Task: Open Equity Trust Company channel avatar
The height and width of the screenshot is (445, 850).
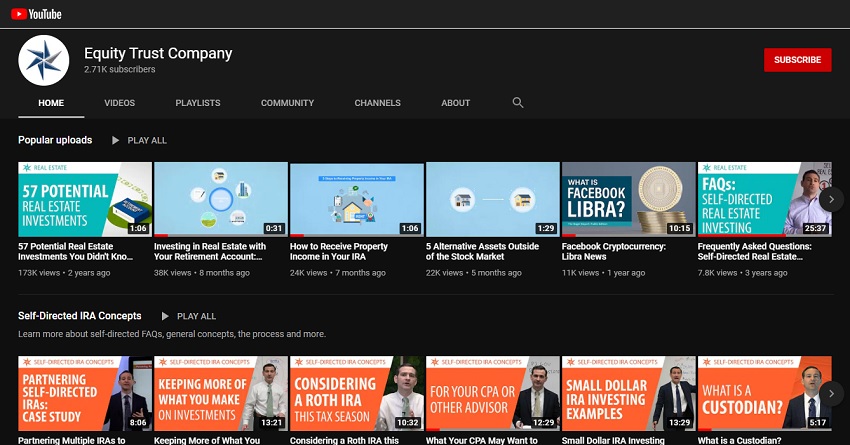Action: point(43,60)
